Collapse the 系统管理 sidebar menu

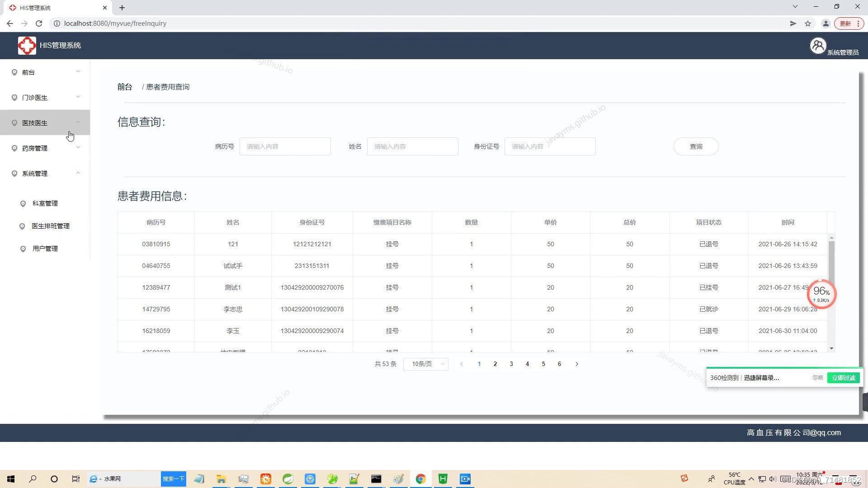click(45, 174)
